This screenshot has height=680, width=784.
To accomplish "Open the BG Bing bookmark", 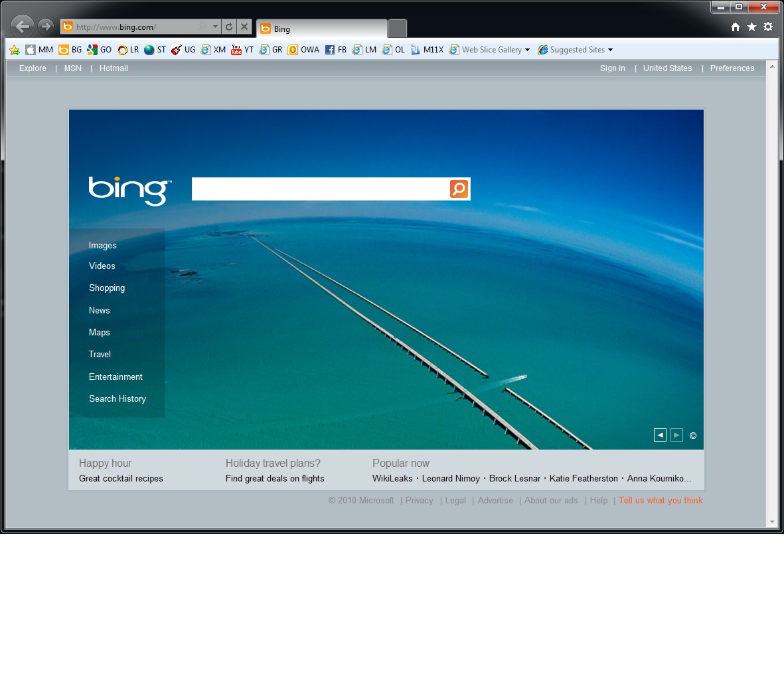I will click(70, 50).
